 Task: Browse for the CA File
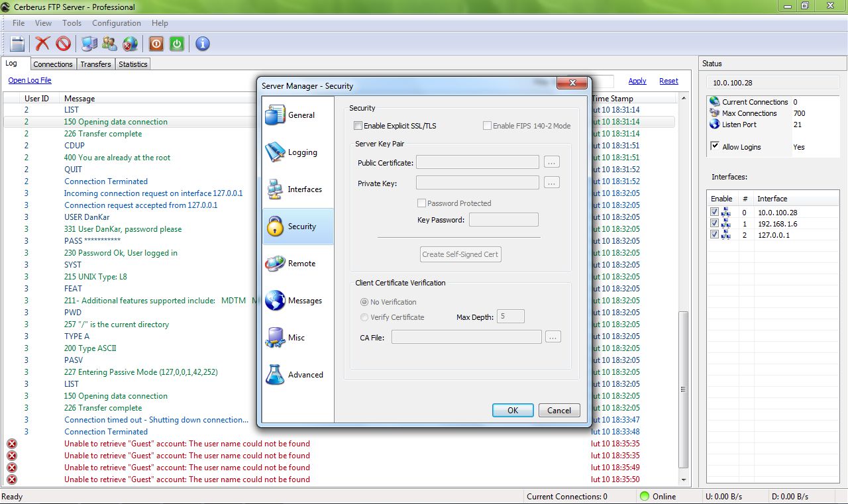click(553, 337)
